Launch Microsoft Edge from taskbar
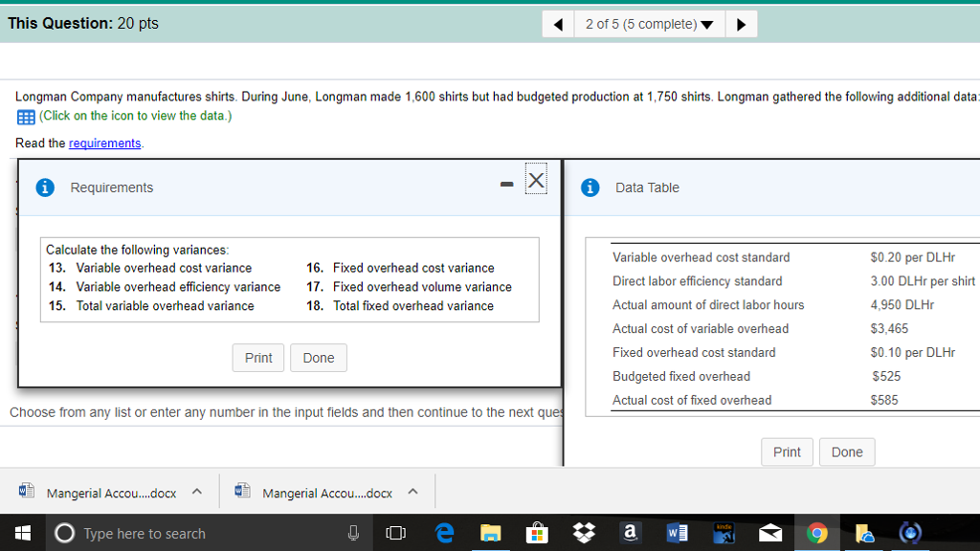The width and height of the screenshot is (980, 551). [443, 533]
